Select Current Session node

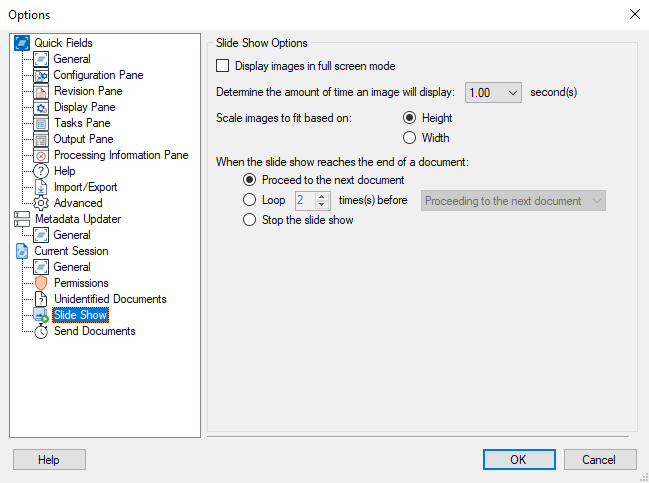click(x=71, y=251)
